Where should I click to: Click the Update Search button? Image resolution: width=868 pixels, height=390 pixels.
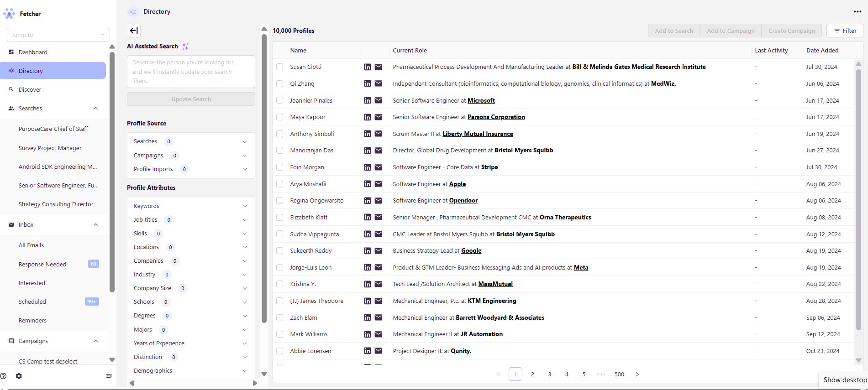point(191,99)
